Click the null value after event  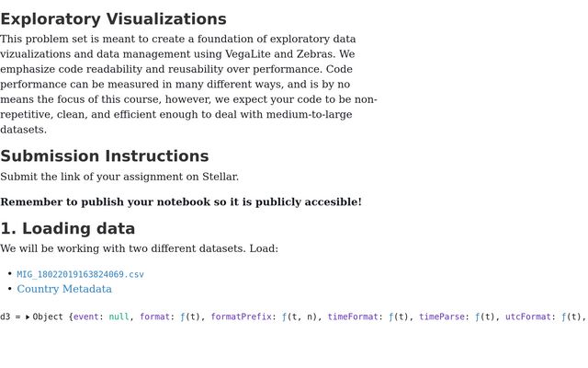pos(119,316)
